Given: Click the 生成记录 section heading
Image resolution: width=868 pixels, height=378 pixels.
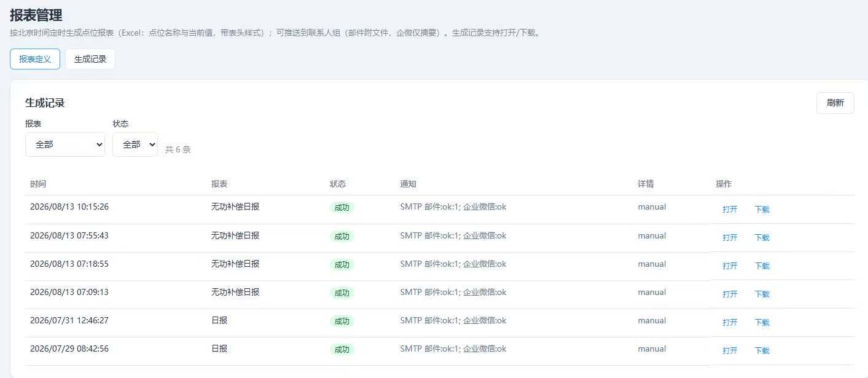Looking at the screenshot, I should (x=45, y=103).
